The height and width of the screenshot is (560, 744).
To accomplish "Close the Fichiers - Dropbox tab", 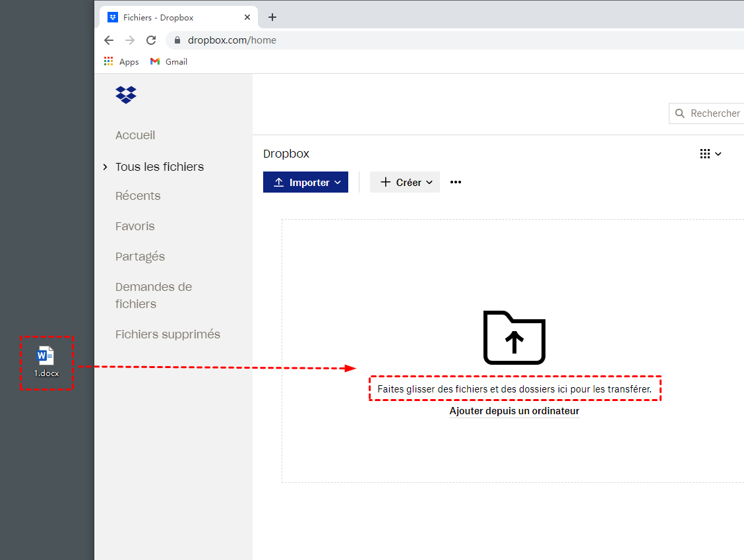I will (247, 18).
